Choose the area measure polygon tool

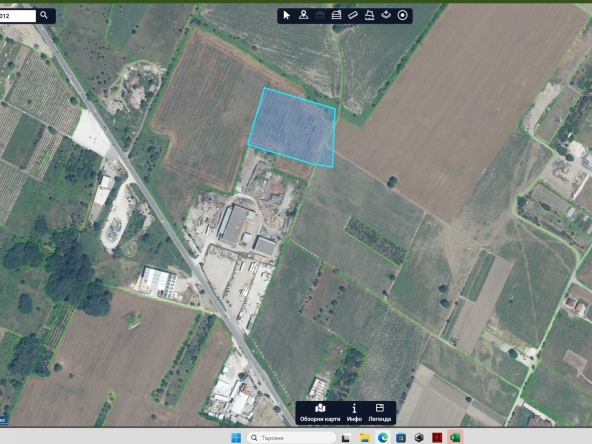(369, 15)
